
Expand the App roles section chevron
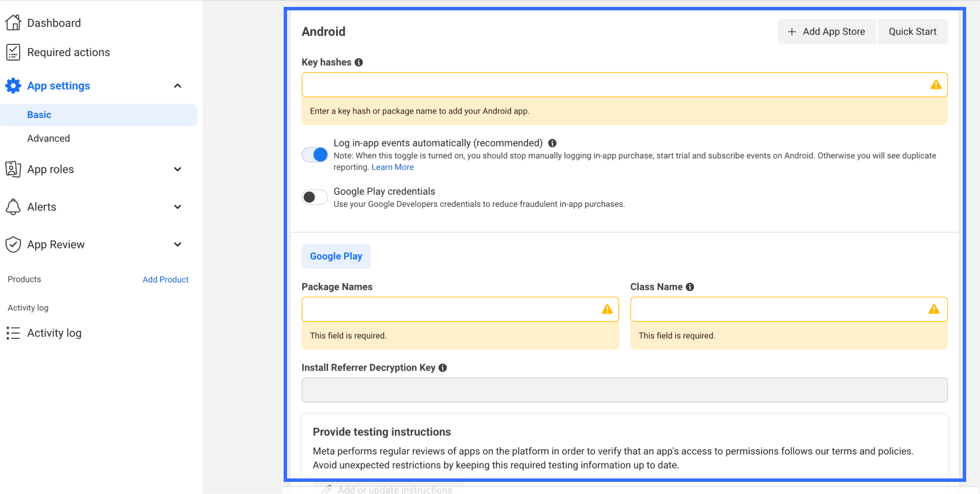click(x=178, y=169)
